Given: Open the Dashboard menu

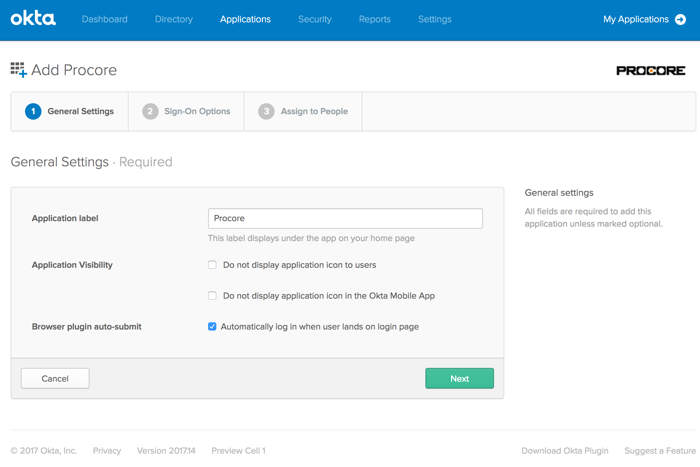Looking at the screenshot, I should click(104, 19).
